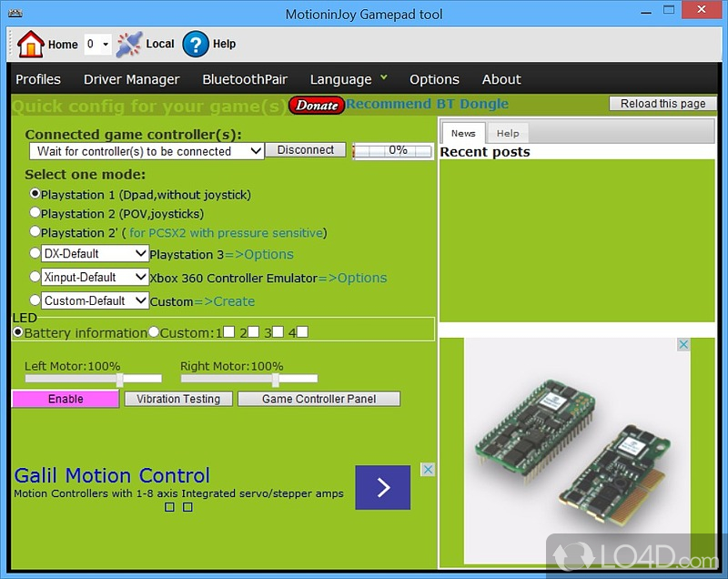The image size is (728, 579).
Task: Open the toolbar number dropdown showing 0
Action: tap(97, 44)
